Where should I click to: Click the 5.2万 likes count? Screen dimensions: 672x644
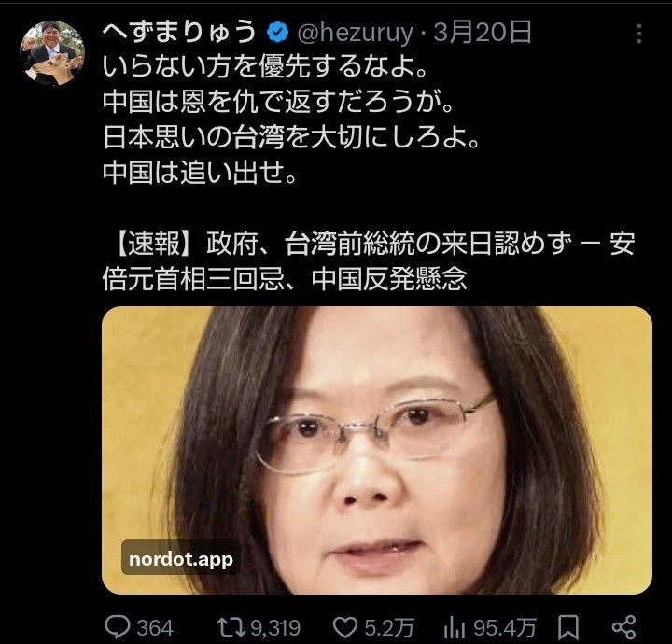(x=388, y=628)
